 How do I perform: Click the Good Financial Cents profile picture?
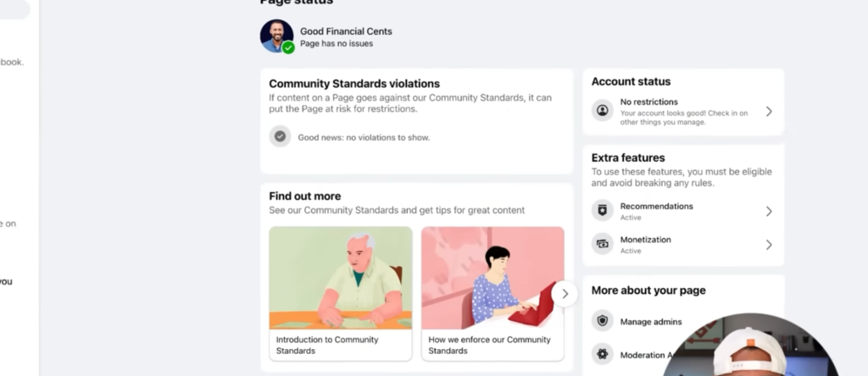pyautogui.click(x=275, y=35)
